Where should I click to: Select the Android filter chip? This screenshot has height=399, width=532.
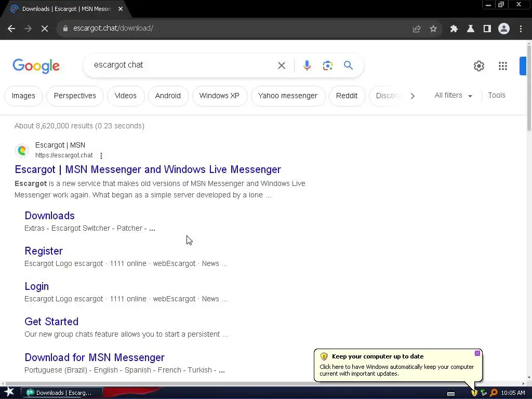(x=168, y=96)
